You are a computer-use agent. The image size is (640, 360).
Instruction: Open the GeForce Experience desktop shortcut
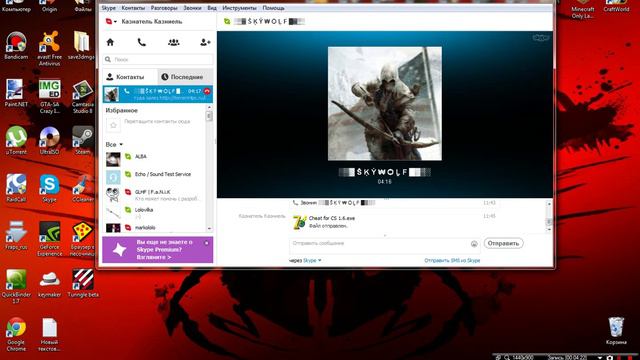point(49,239)
